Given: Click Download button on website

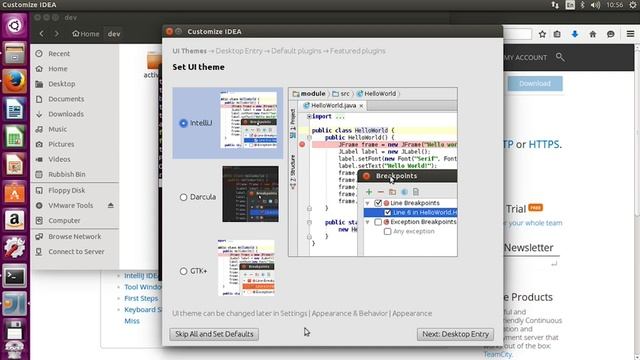Looking at the screenshot, I should (535, 83).
